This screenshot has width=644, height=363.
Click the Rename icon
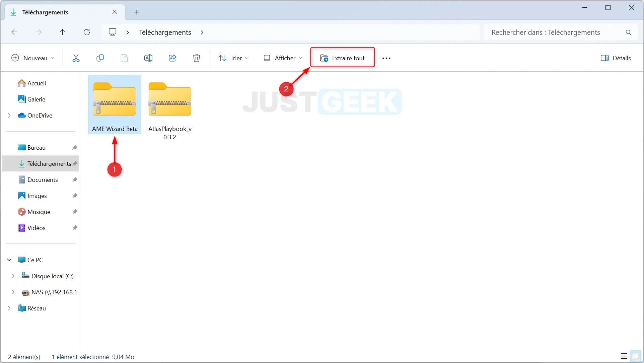148,58
